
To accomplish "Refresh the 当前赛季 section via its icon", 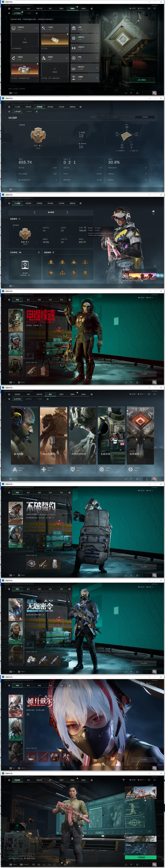I will point(19,219).
